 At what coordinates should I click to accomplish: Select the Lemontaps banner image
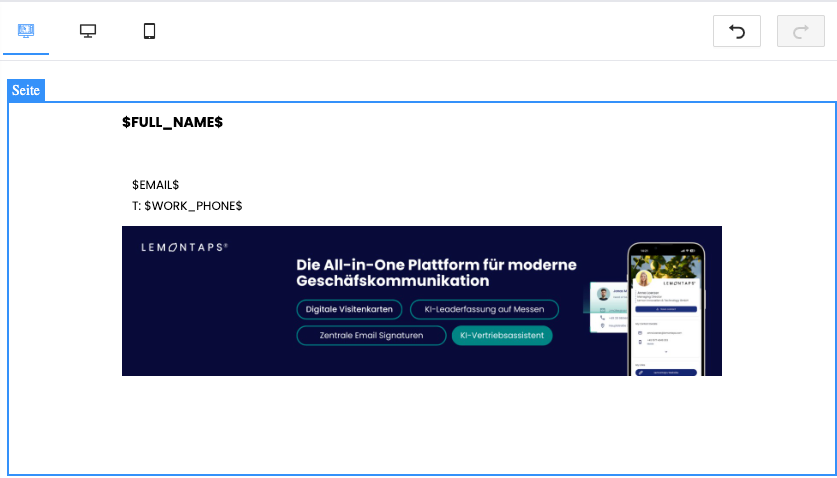(422, 301)
